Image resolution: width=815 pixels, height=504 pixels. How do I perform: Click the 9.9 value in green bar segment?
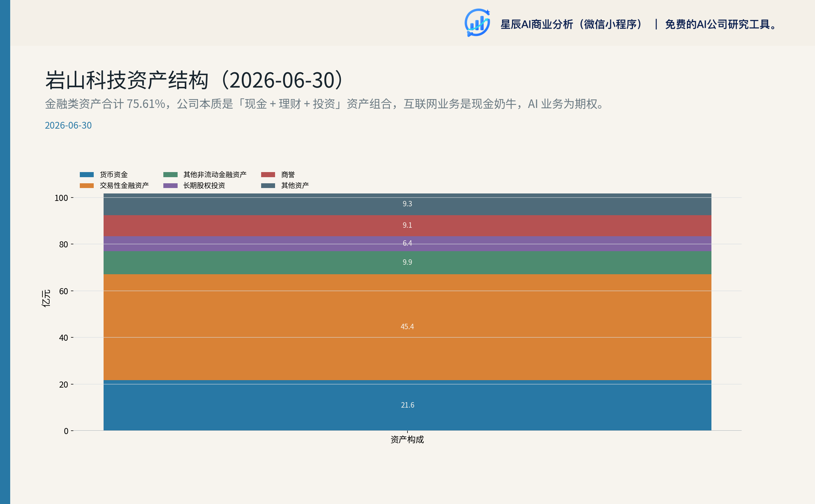click(407, 262)
